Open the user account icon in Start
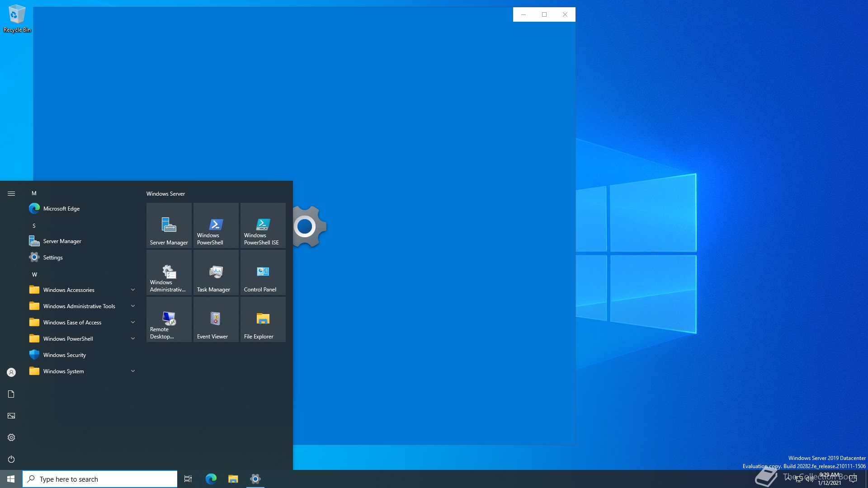This screenshot has height=488, width=868. [x=11, y=372]
